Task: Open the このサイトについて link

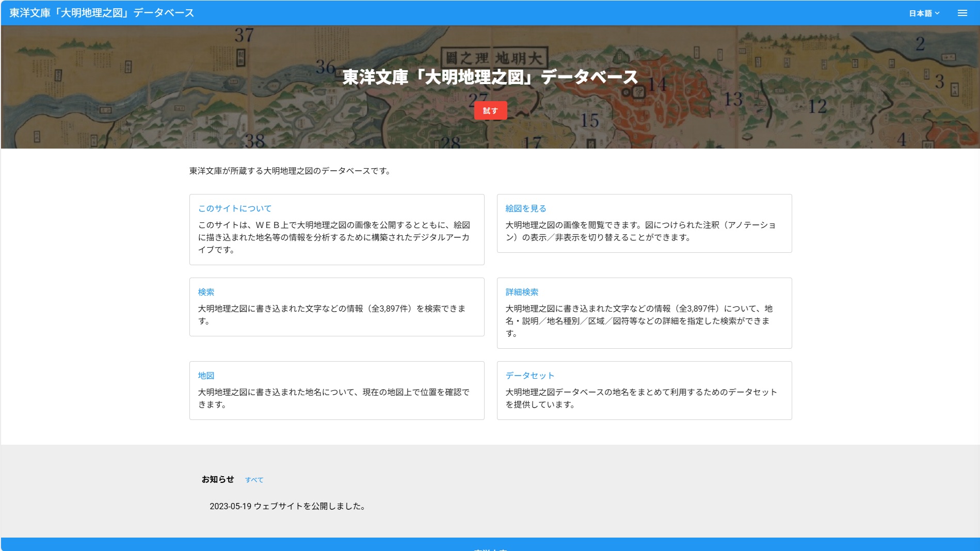Action: point(234,208)
